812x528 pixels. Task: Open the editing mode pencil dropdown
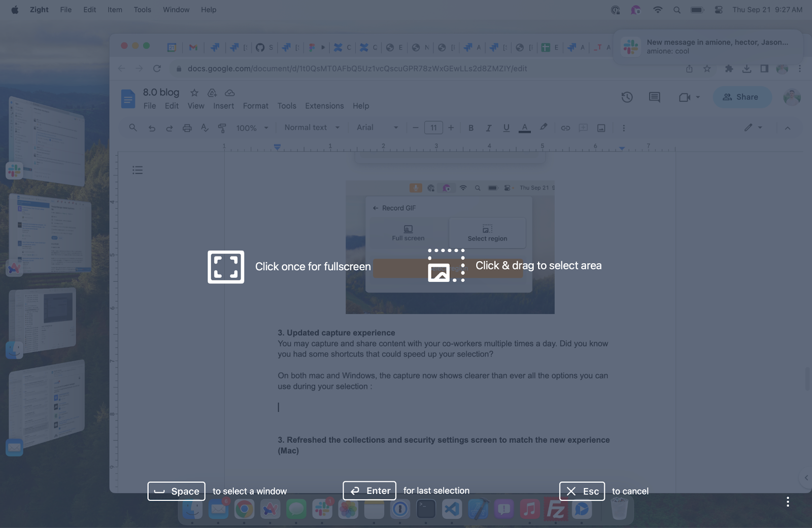point(753,128)
